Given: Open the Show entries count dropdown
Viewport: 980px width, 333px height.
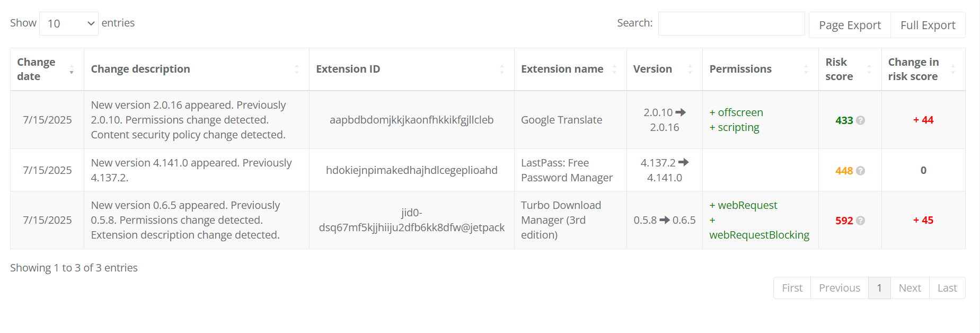Looking at the screenshot, I should (69, 24).
